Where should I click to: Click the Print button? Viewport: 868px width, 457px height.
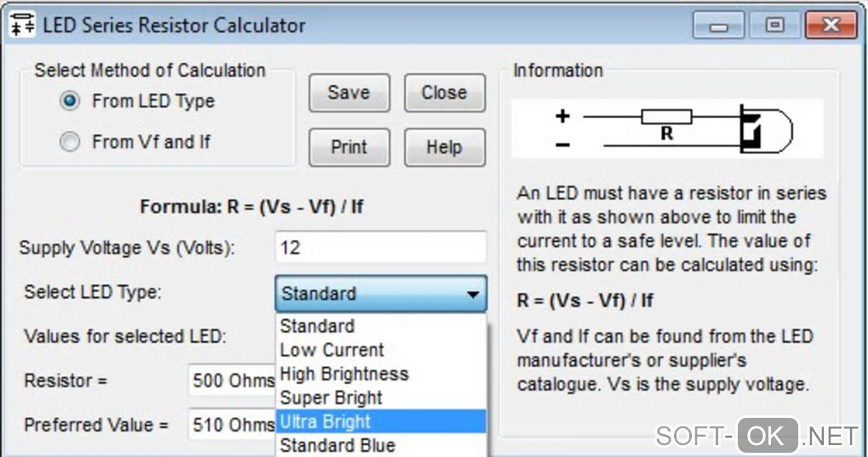coord(349,147)
